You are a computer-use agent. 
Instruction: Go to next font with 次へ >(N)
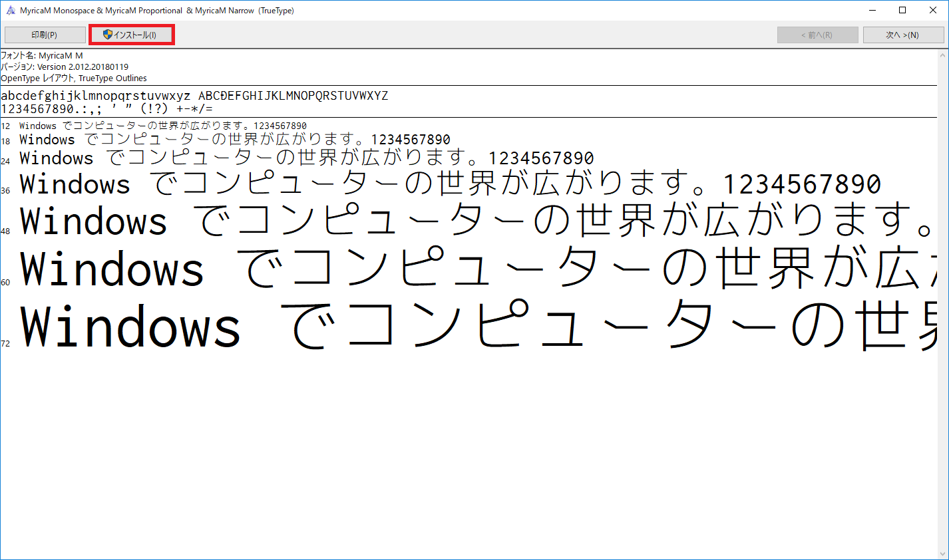[x=903, y=35]
